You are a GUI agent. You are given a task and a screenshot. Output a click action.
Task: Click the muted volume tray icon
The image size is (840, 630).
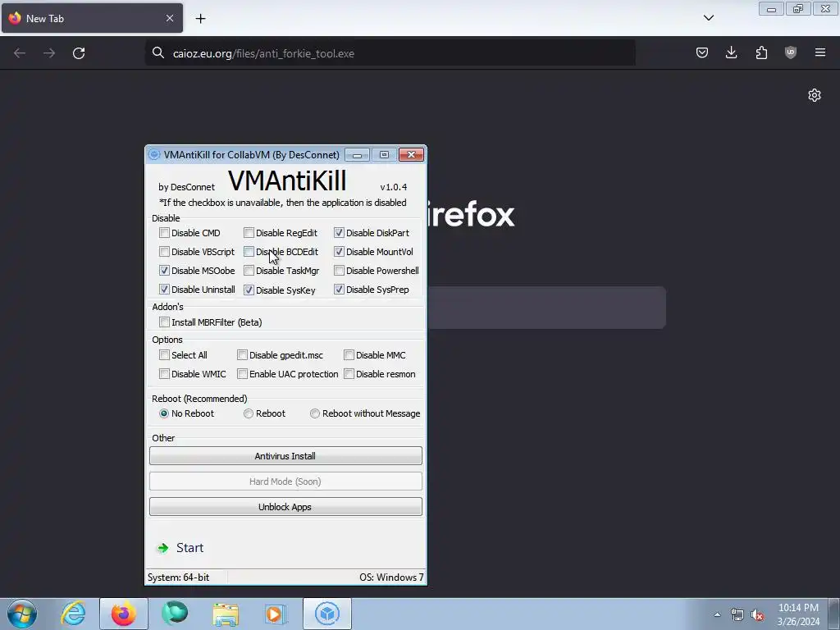tap(757, 614)
